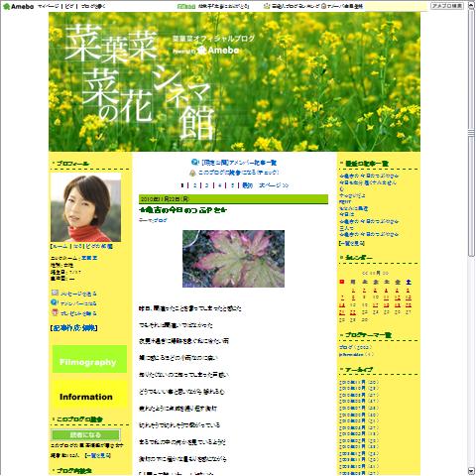Open the 2010年10月 archive
Image resolution: width=476 pixels, height=476 pixels.
coord(352,389)
